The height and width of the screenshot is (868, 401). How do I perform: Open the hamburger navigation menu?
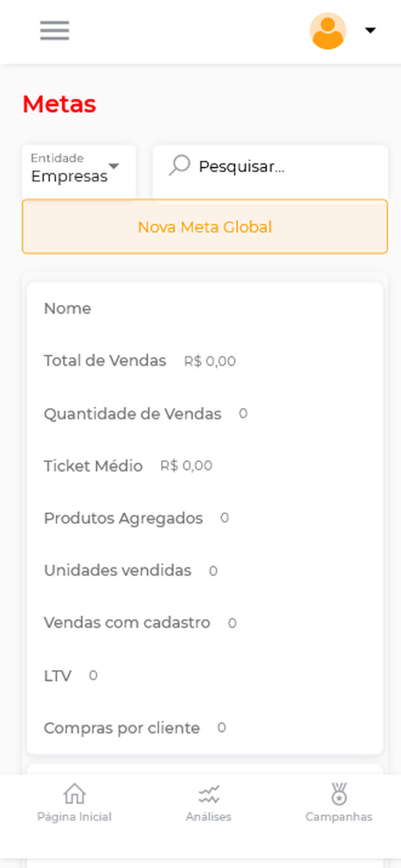click(54, 31)
